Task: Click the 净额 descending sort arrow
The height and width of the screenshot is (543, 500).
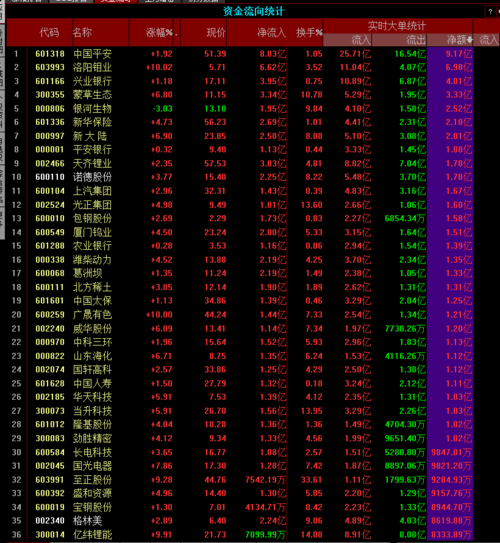Action: (x=469, y=40)
